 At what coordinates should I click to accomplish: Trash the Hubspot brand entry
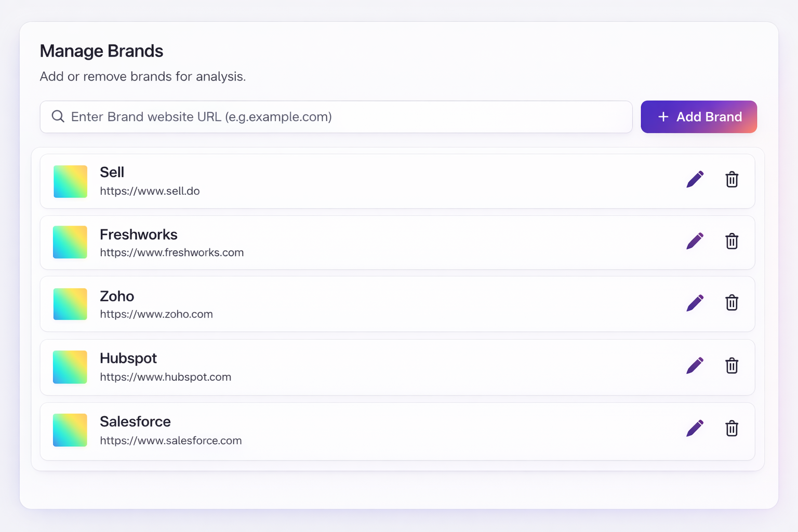click(731, 366)
